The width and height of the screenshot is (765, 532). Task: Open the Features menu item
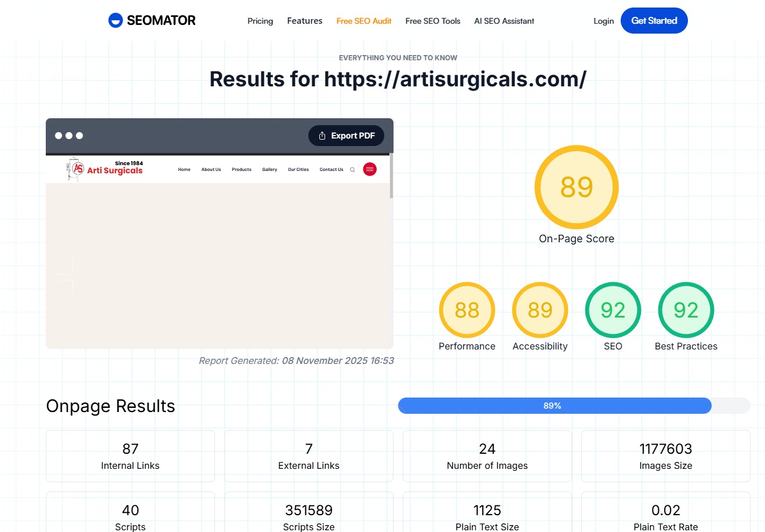click(305, 21)
